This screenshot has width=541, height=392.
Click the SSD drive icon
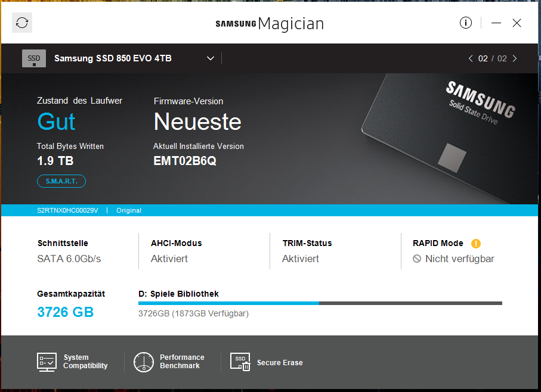[34, 58]
